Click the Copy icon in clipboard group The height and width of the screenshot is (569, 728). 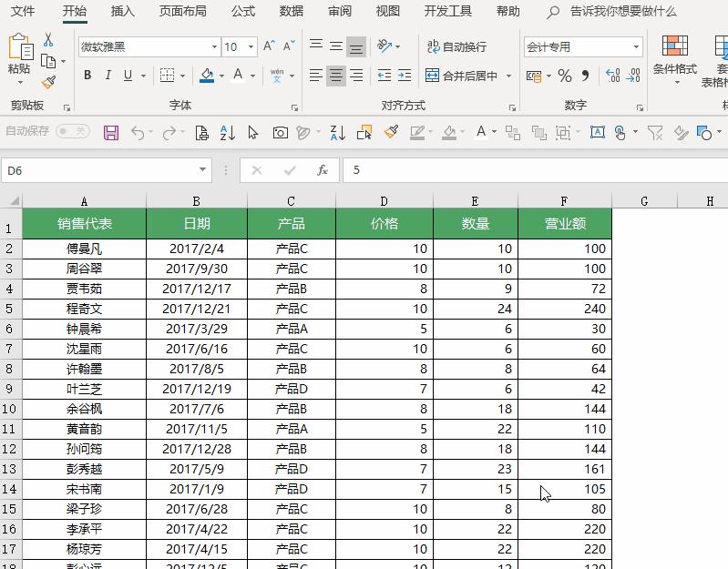click(x=48, y=61)
